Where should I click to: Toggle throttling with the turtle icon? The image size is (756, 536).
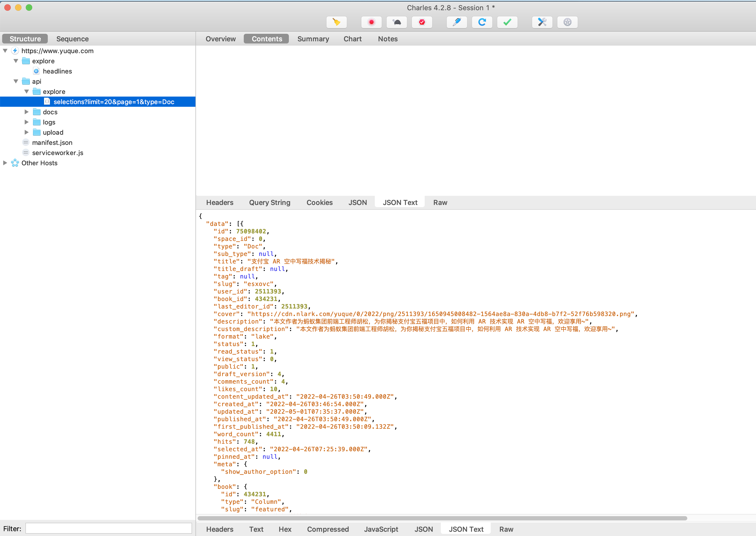[397, 22]
